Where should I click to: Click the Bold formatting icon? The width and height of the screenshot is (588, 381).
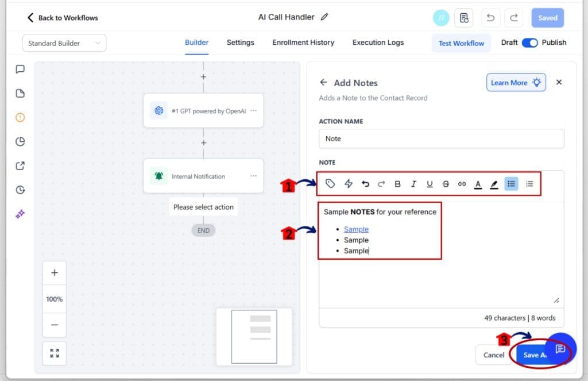[397, 184]
